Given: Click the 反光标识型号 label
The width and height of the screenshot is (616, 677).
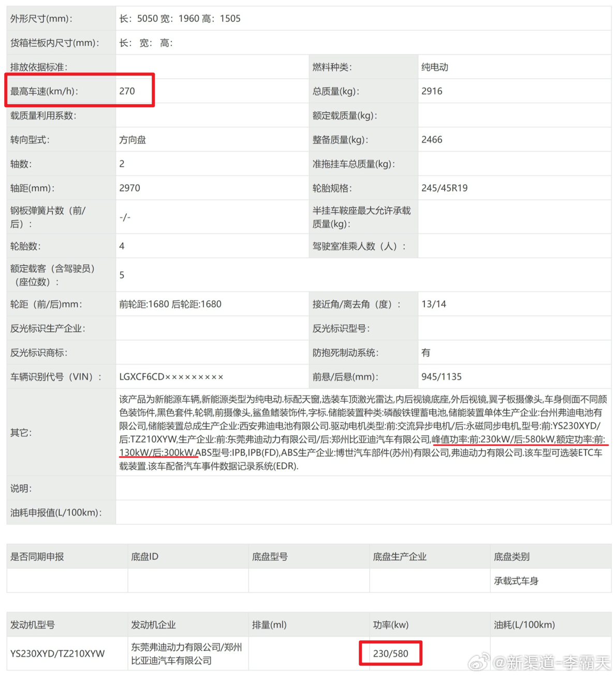Looking at the screenshot, I should tap(341, 329).
